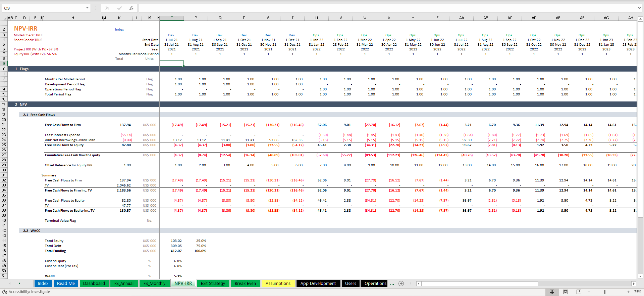Click into the formula bar input

click(x=388, y=8)
